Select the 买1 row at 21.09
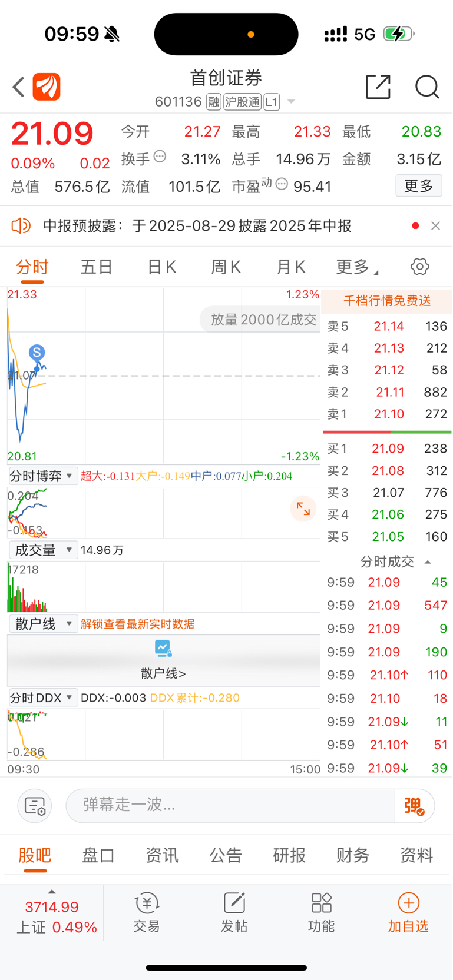This screenshot has width=453, height=980. [387, 449]
